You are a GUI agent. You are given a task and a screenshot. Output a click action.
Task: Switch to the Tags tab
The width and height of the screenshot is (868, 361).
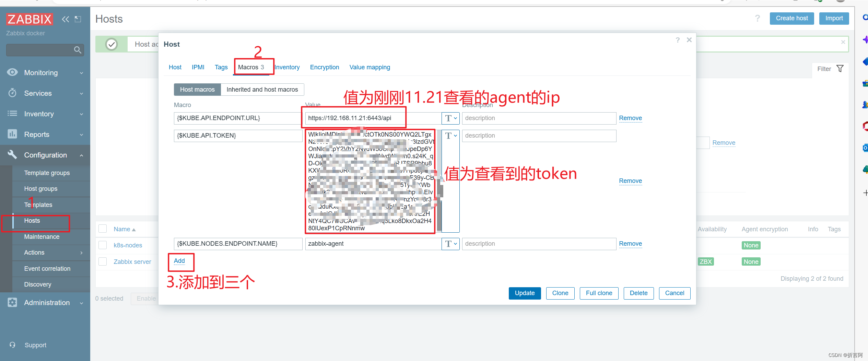pyautogui.click(x=221, y=67)
